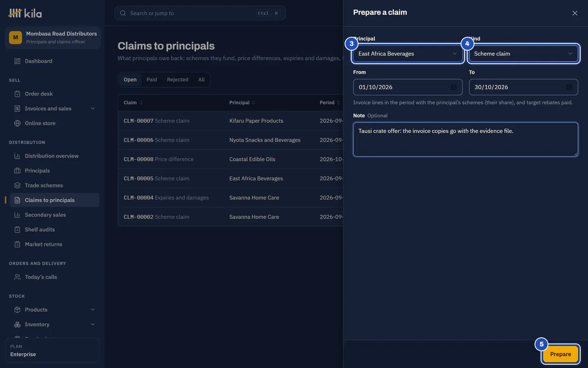The height and width of the screenshot is (368, 588).
Task: Click the search magnifier icon
Action: tap(123, 13)
